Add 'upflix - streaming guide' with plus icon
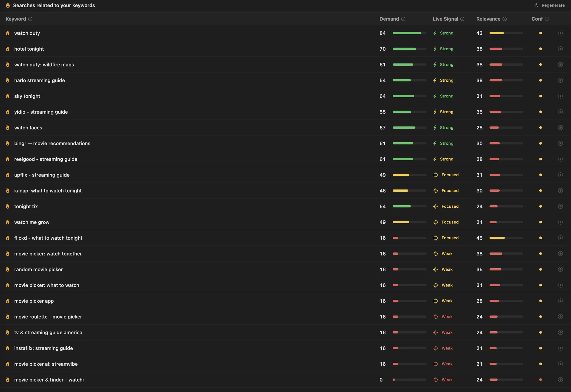This screenshot has width=571, height=392. click(x=560, y=175)
